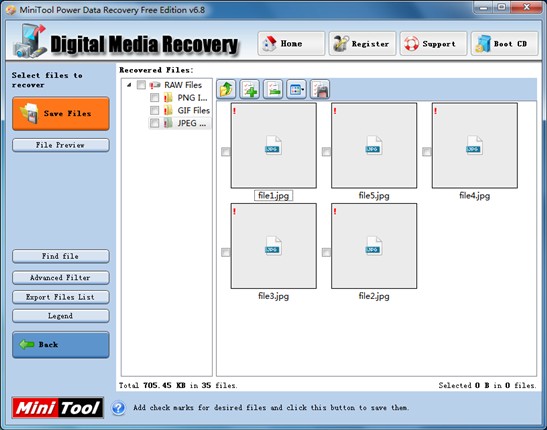This screenshot has height=430, width=547.
Task: Click the file5.jpg file name
Action: [x=374, y=196]
